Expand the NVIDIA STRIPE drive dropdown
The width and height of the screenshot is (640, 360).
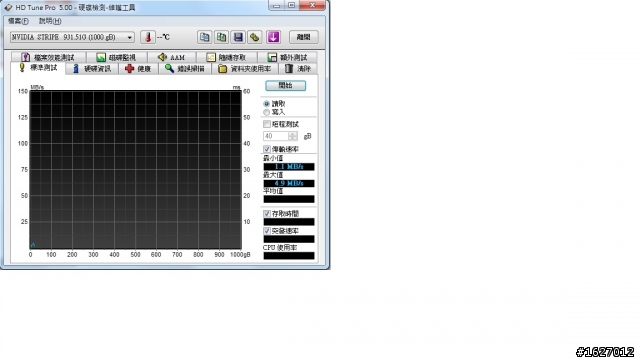(72, 37)
